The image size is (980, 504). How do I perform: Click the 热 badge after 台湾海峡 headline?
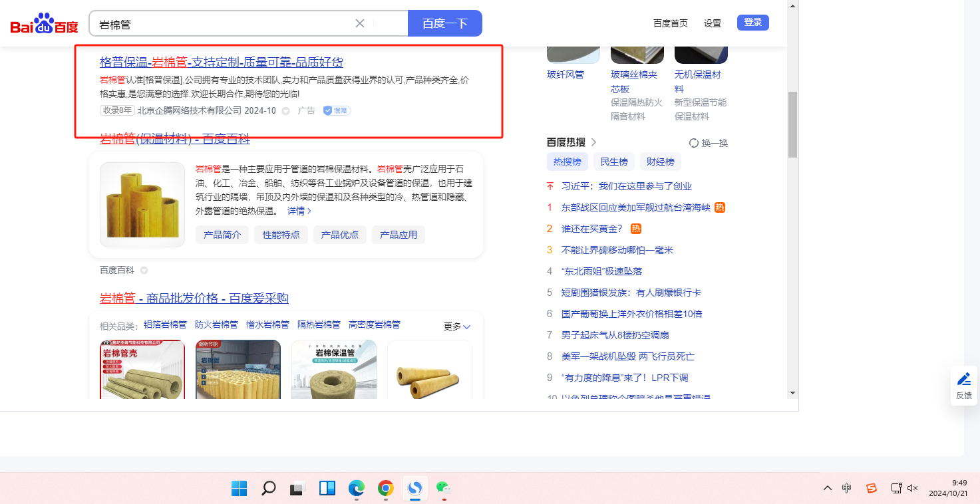click(720, 207)
